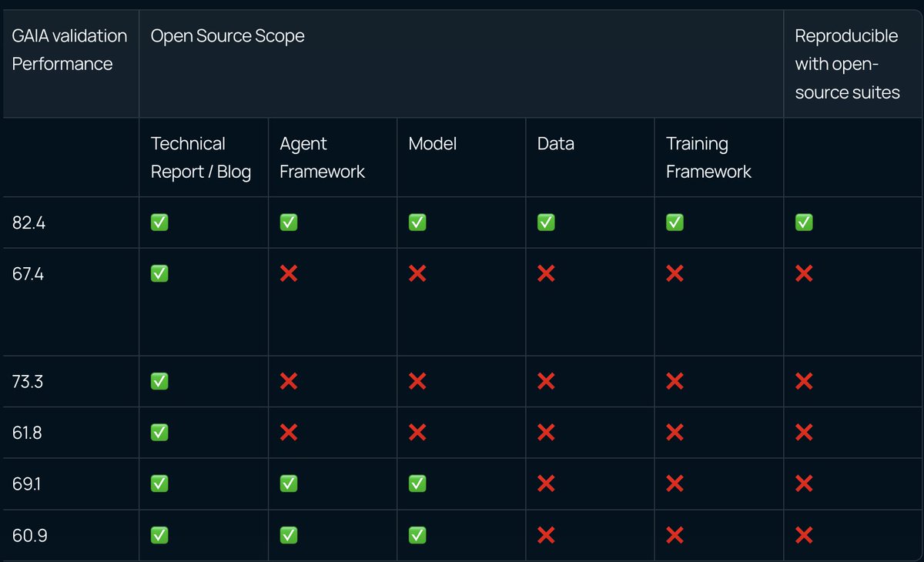Click the Model checkmark in the 69.1 row
This screenshot has width=924, height=562.
[x=417, y=483]
